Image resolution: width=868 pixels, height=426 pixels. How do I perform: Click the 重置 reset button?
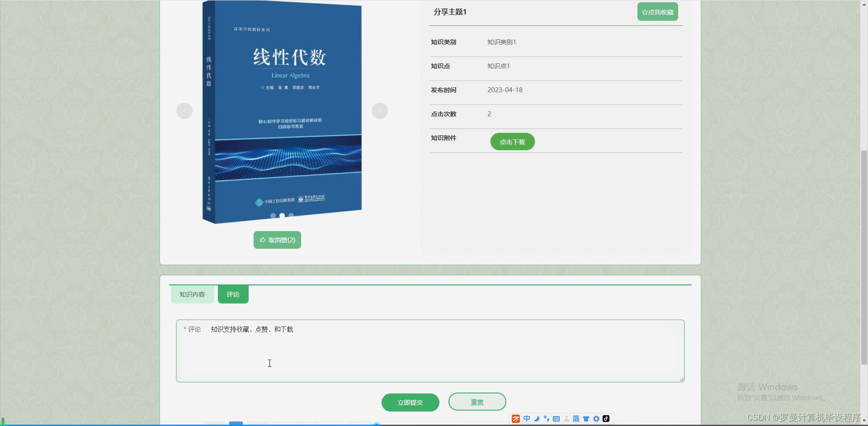[x=476, y=402]
